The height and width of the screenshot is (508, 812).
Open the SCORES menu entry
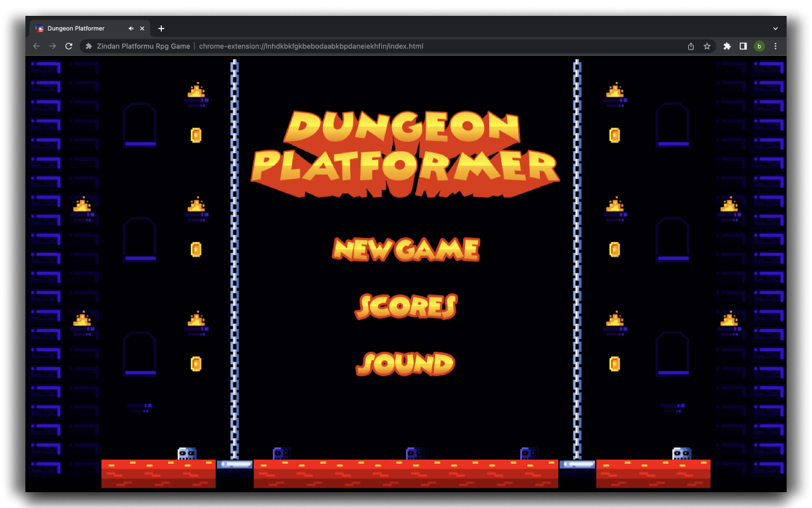(x=405, y=307)
